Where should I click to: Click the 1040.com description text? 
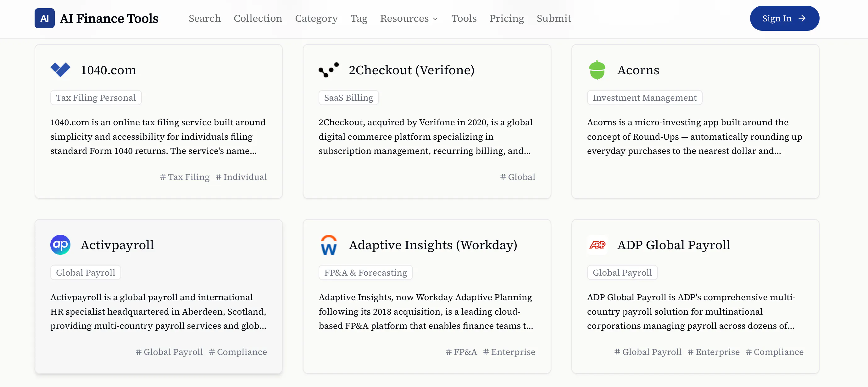click(x=158, y=137)
